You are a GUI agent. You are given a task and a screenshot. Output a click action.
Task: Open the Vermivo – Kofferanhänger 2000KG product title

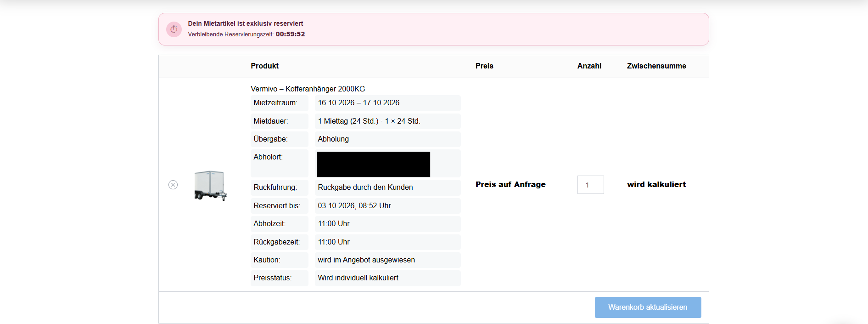pyautogui.click(x=308, y=89)
